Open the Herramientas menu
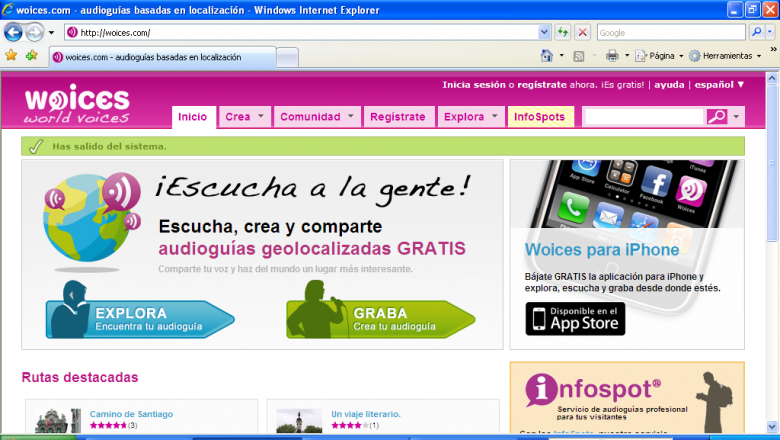 click(x=725, y=56)
